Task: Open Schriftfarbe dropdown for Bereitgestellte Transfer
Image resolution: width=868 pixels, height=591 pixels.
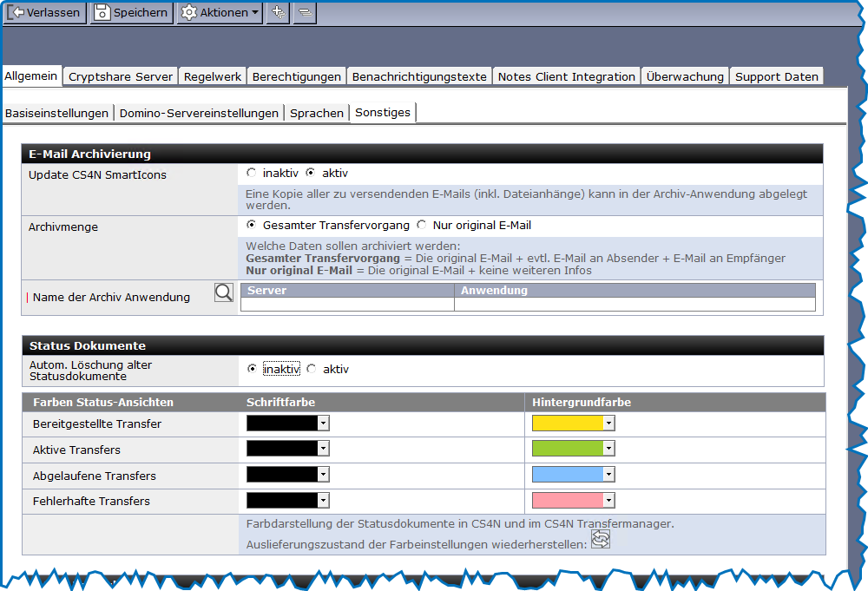Action: pyautogui.click(x=324, y=424)
